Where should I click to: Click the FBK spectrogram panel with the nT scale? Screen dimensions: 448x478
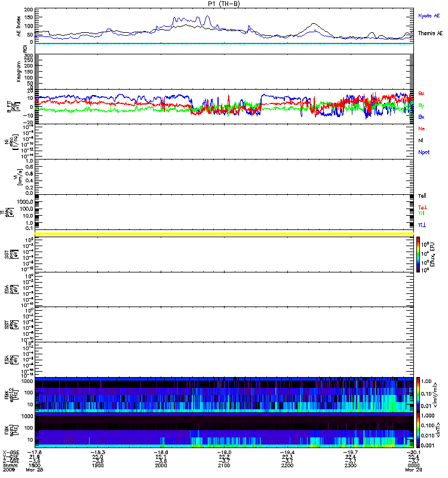pos(224,430)
